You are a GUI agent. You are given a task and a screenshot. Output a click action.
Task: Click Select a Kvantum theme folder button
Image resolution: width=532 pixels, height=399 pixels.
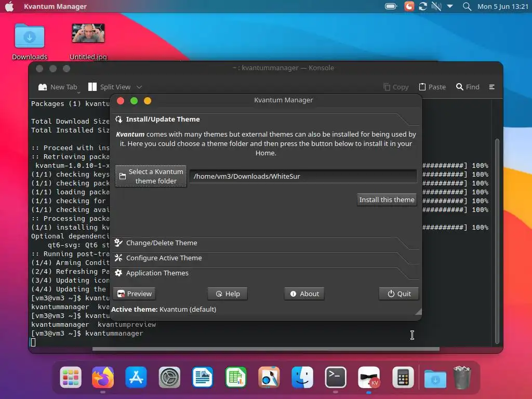coord(151,177)
